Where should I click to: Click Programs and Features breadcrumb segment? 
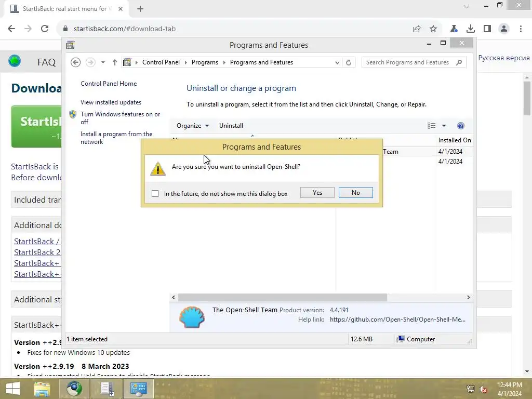pos(261,62)
